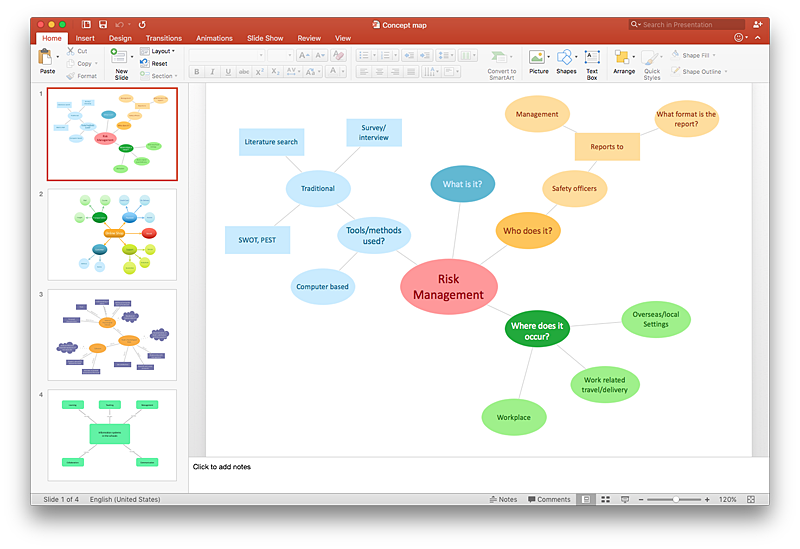Click the Undo arrow icon
Viewport: 800px width, 549px height.
[x=119, y=24]
